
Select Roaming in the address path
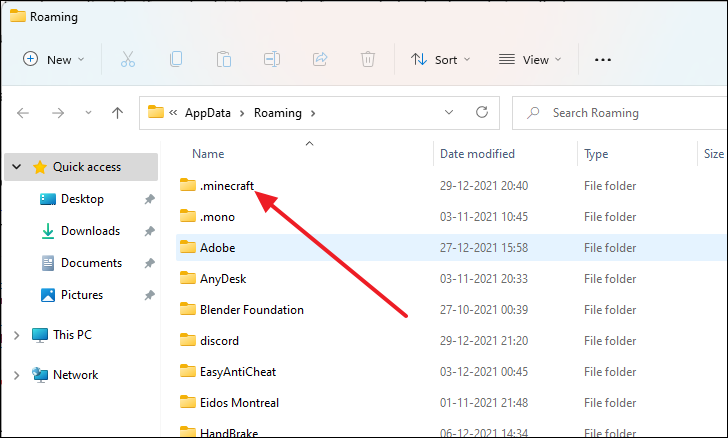click(x=278, y=113)
